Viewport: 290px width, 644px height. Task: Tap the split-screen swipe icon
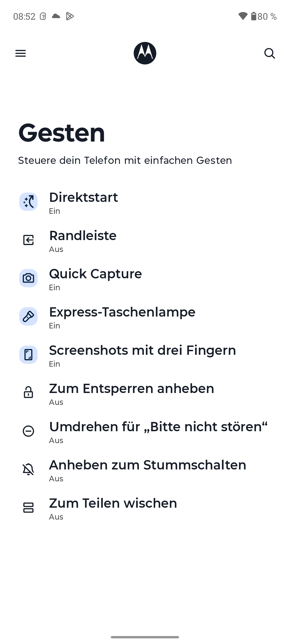(x=28, y=507)
